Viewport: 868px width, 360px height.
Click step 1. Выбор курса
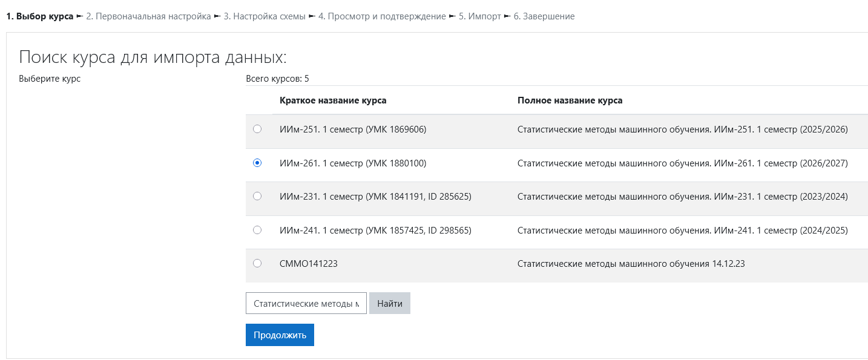click(40, 16)
